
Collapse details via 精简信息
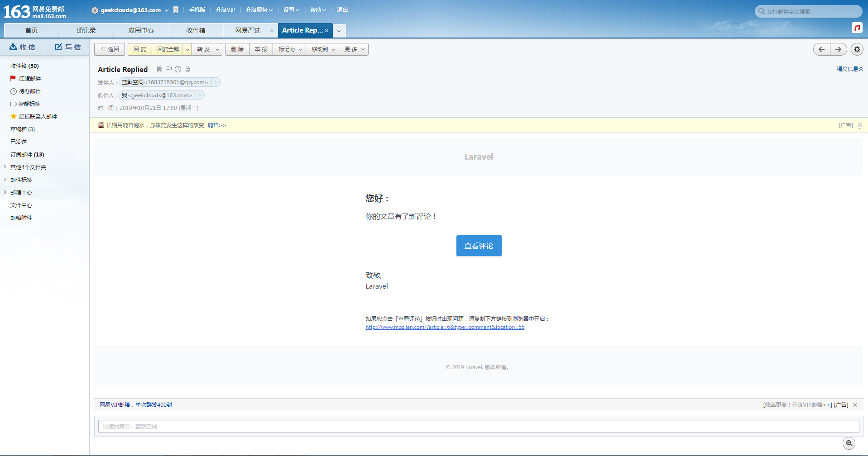(x=849, y=69)
